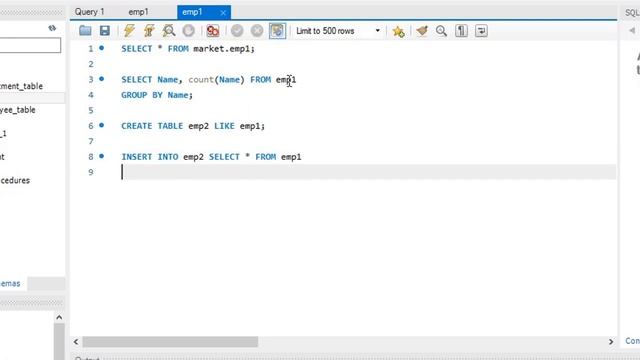
Task: Select the 'cedures' node in navigator
Action: pyautogui.click(x=15, y=180)
